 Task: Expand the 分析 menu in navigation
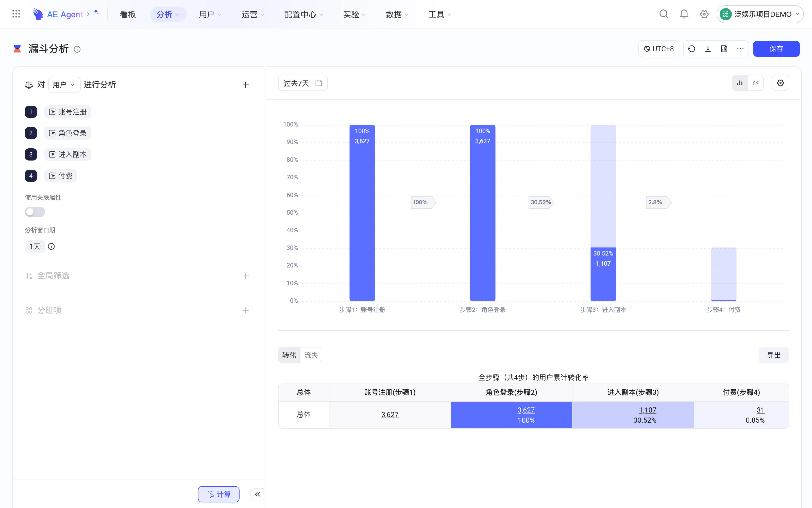point(168,14)
